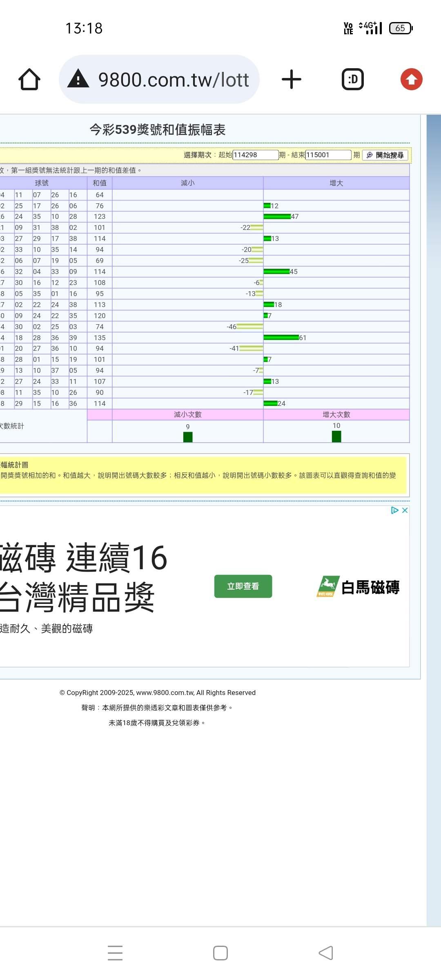The image size is (441, 980).
Task: Click the 減小 column header
Action: (x=187, y=183)
